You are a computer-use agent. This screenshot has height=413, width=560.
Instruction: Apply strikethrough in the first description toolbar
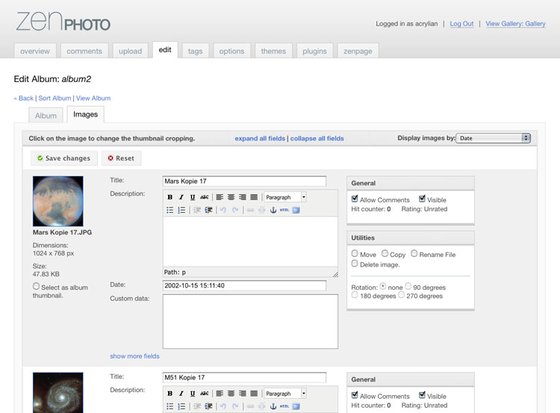pos(204,197)
